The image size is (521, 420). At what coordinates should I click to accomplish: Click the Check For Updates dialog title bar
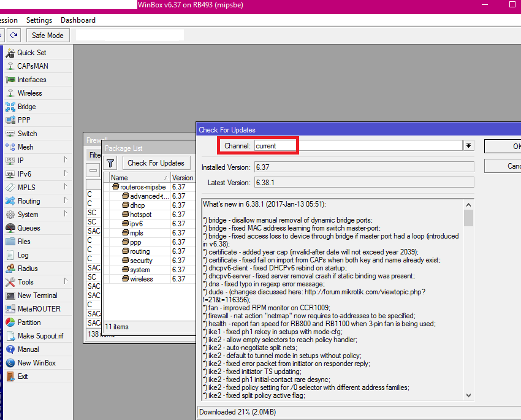point(359,130)
